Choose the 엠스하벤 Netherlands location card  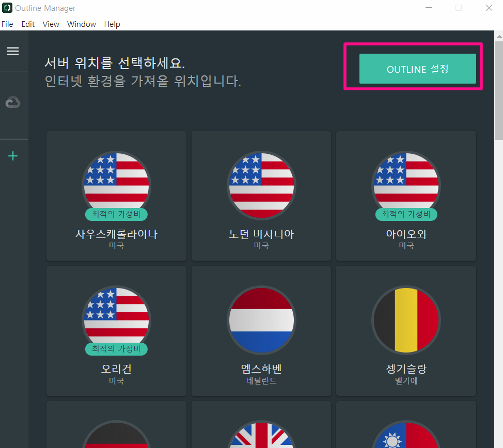coord(261,331)
